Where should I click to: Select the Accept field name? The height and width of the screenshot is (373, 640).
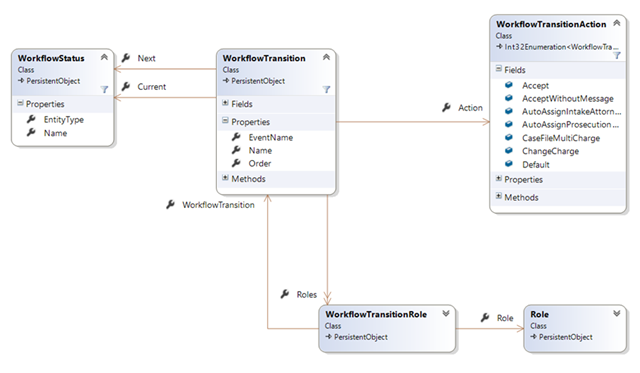click(536, 86)
